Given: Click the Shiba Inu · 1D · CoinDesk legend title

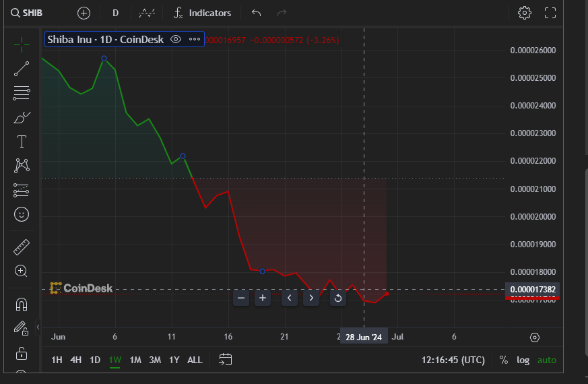Looking at the screenshot, I should coord(105,39).
